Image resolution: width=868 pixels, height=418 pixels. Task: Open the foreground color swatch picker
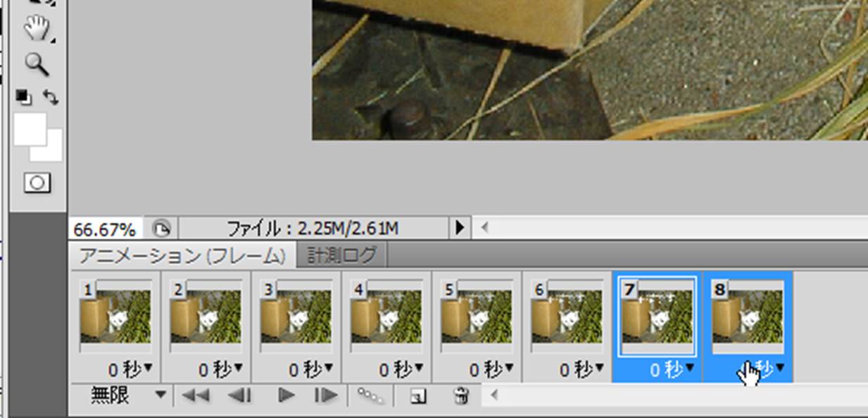point(28,128)
